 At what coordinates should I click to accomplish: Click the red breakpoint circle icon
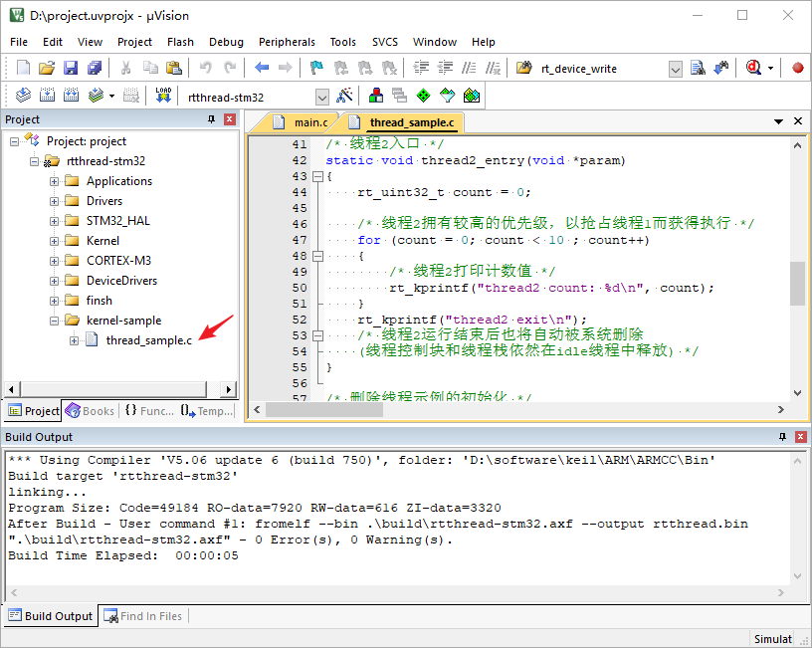pyautogui.click(x=797, y=68)
